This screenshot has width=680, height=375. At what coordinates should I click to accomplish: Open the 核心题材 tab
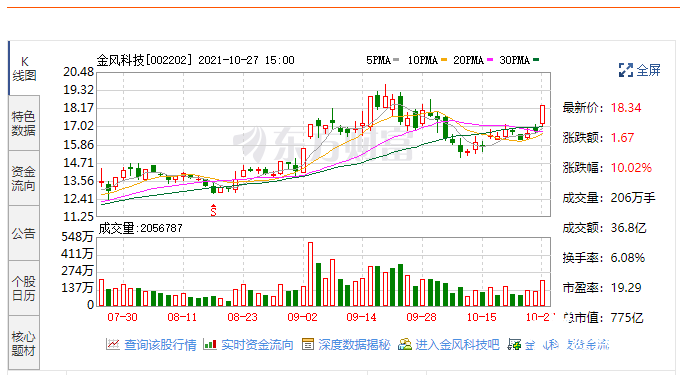point(24,343)
